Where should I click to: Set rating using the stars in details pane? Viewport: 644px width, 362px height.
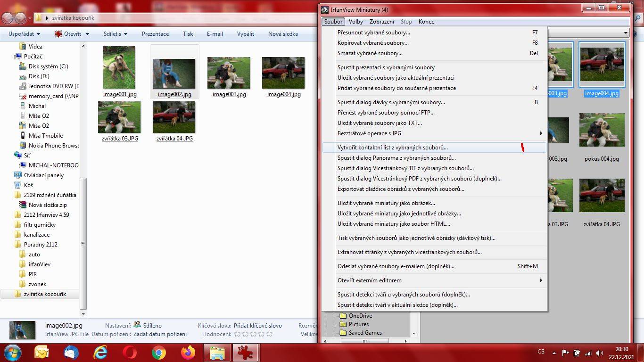coord(253,334)
